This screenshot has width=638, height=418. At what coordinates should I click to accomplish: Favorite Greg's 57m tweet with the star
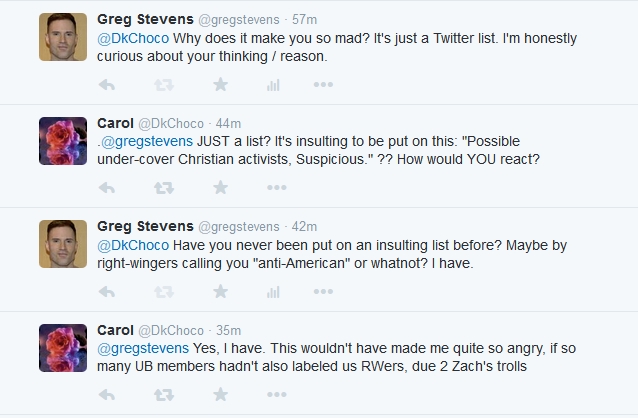click(220, 85)
